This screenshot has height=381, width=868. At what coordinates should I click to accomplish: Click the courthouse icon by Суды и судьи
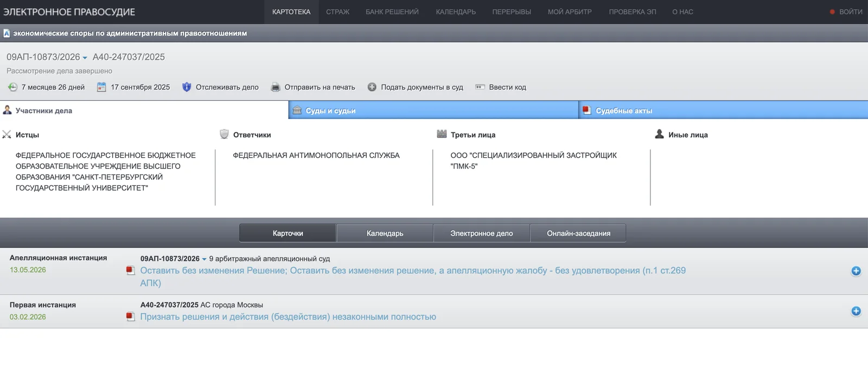(x=297, y=111)
